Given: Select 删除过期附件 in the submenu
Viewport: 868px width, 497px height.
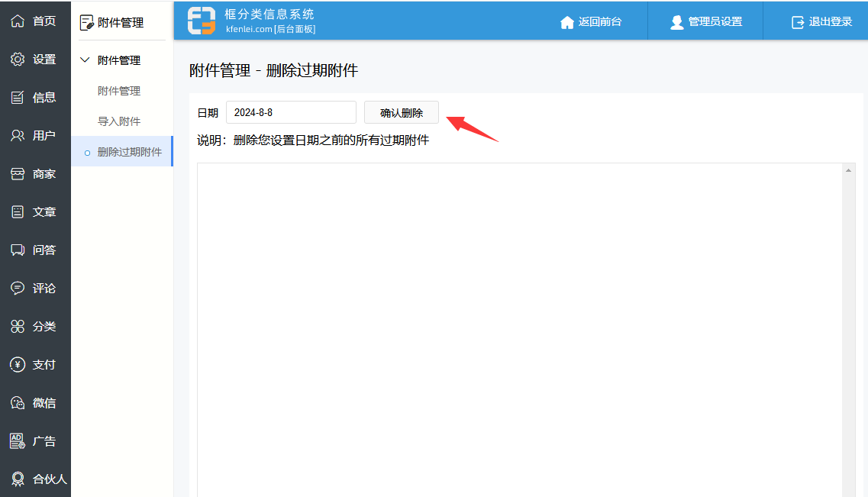Looking at the screenshot, I should pos(129,152).
